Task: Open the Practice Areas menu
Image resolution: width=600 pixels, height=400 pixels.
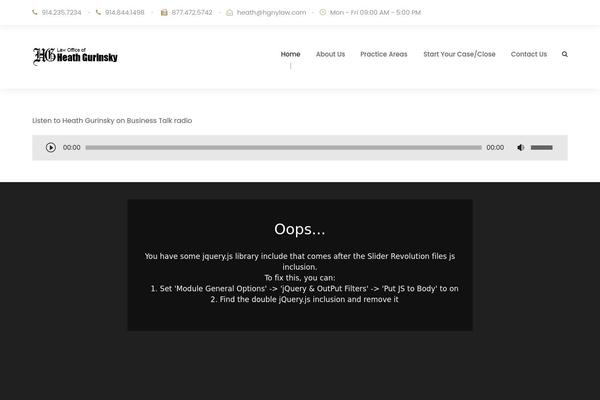Action: (384, 54)
